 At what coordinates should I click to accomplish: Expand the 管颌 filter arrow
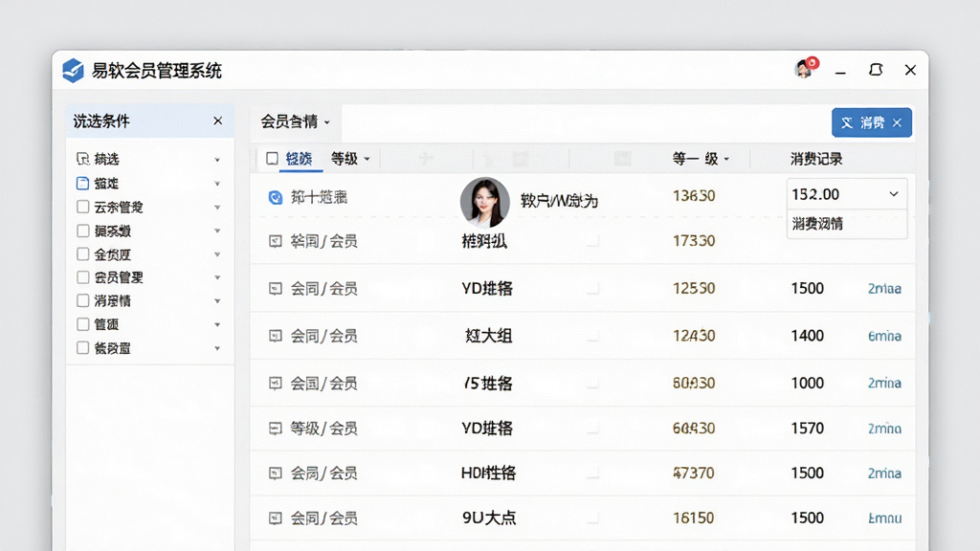217,325
